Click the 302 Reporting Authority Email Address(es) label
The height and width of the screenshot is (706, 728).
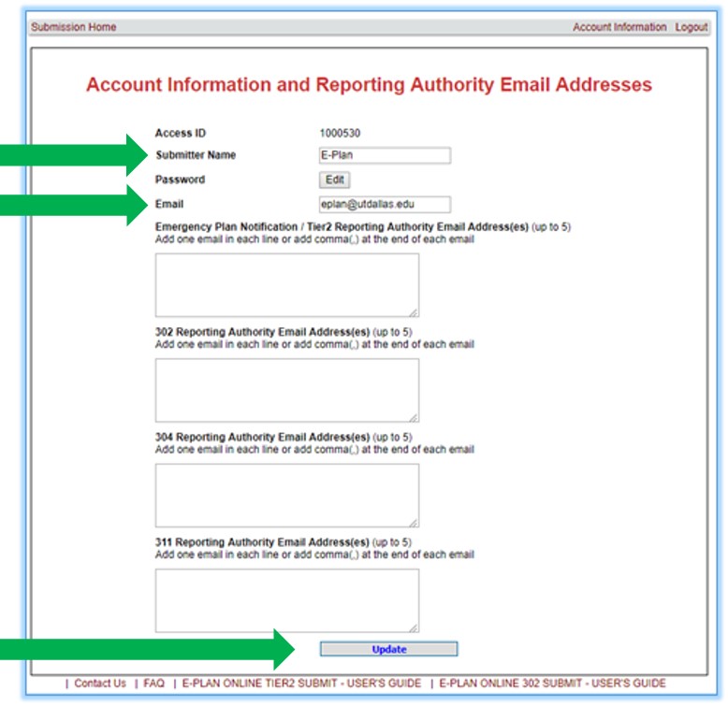[262, 333]
